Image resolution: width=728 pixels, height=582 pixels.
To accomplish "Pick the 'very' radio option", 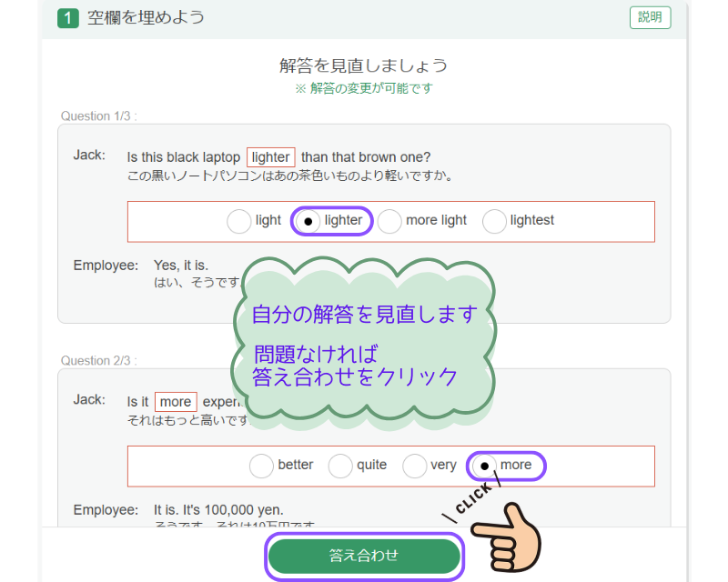I will pyautogui.click(x=415, y=467).
